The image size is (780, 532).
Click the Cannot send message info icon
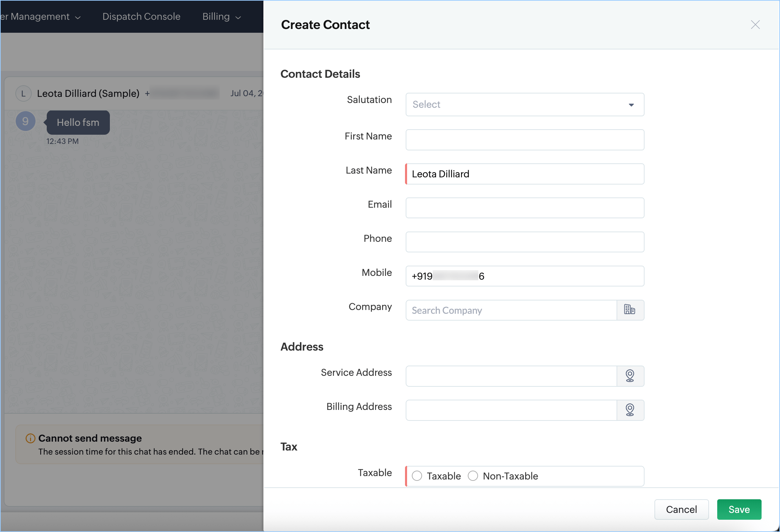tap(30, 438)
